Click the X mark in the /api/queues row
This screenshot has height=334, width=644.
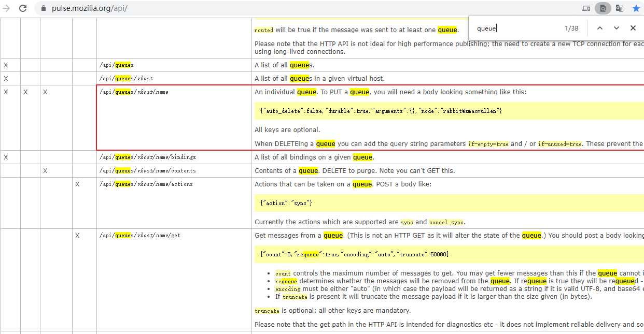(x=6, y=65)
